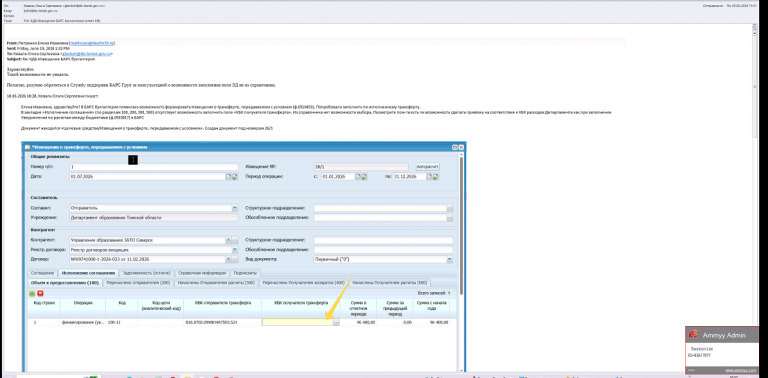Expand the Составил dropdown
768x378 pixels.
coord(235,208)
